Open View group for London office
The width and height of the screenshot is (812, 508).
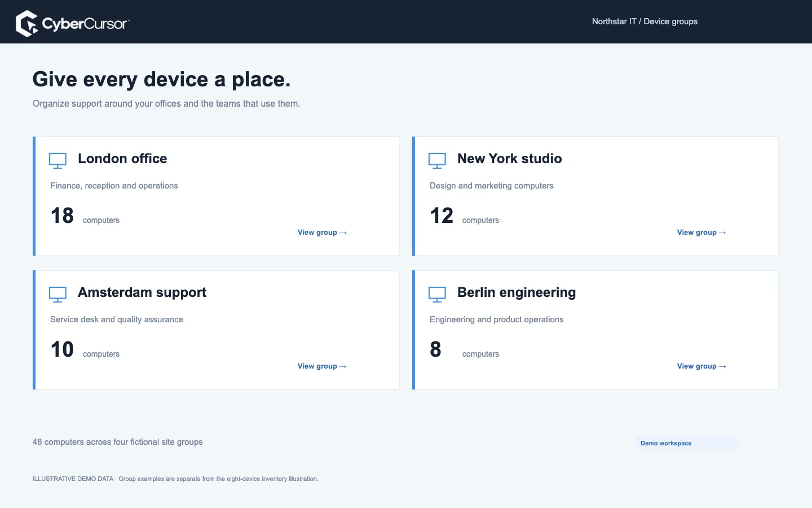(322, 233)
